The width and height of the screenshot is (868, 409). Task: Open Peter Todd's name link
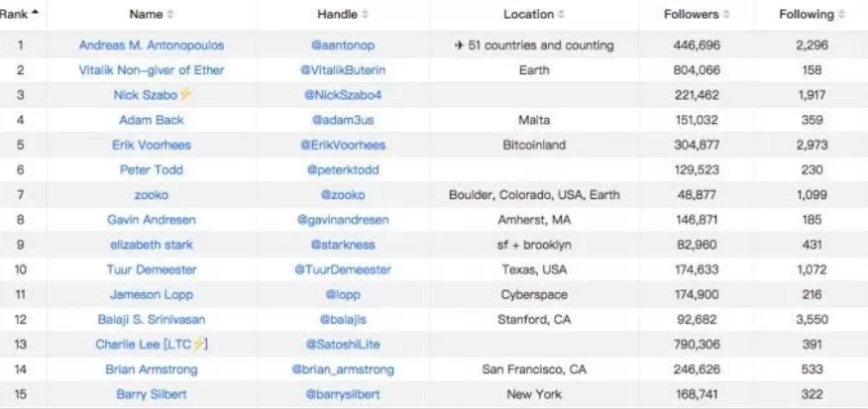(x=152, y=170)
